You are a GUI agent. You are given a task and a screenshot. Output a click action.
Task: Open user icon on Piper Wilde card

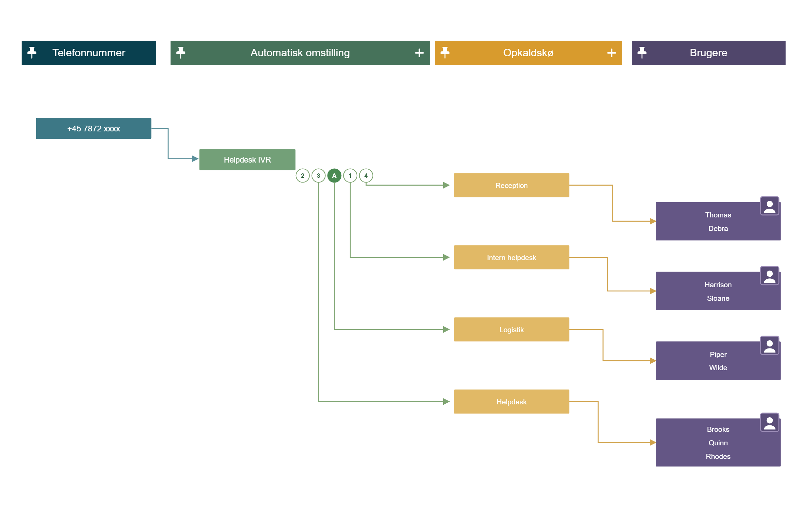[x=770, y=345]
